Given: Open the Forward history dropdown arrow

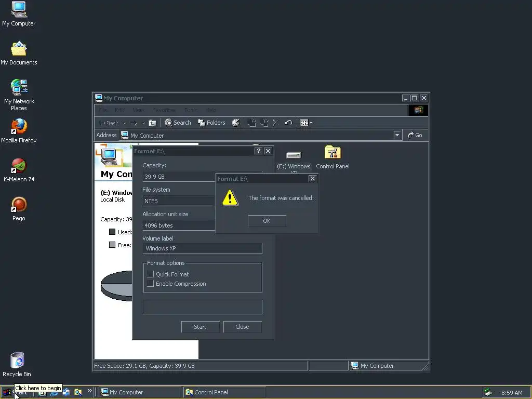Looking at the screenshot, I should point(143,123).
